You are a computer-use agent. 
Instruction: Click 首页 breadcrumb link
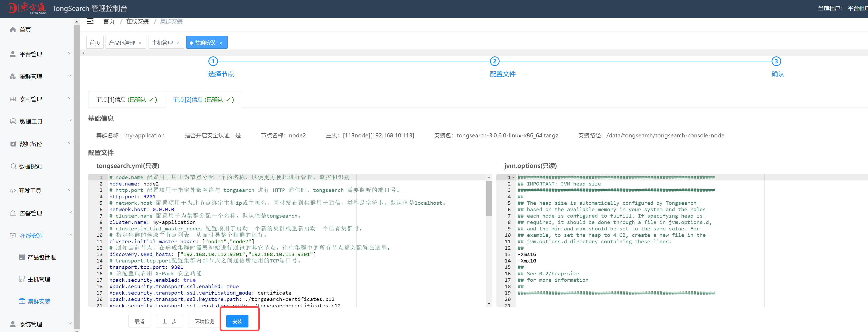pos(109,21)
